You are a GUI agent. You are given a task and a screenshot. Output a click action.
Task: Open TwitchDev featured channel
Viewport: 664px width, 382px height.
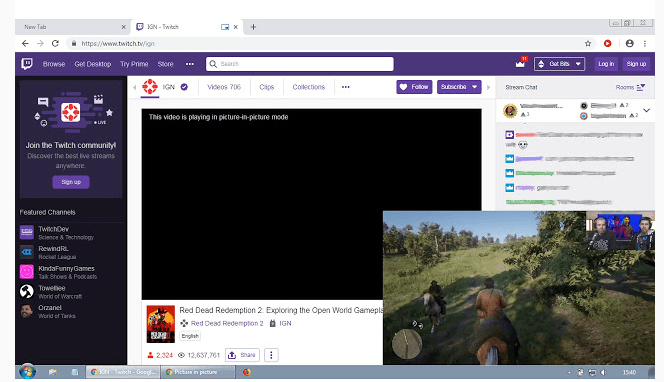71,233
